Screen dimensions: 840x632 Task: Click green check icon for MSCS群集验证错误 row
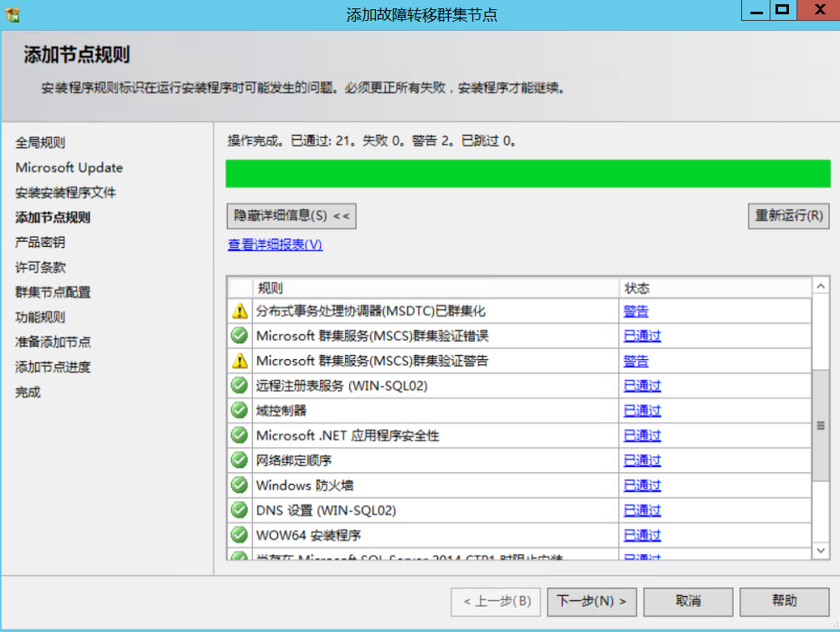[240, 336]
